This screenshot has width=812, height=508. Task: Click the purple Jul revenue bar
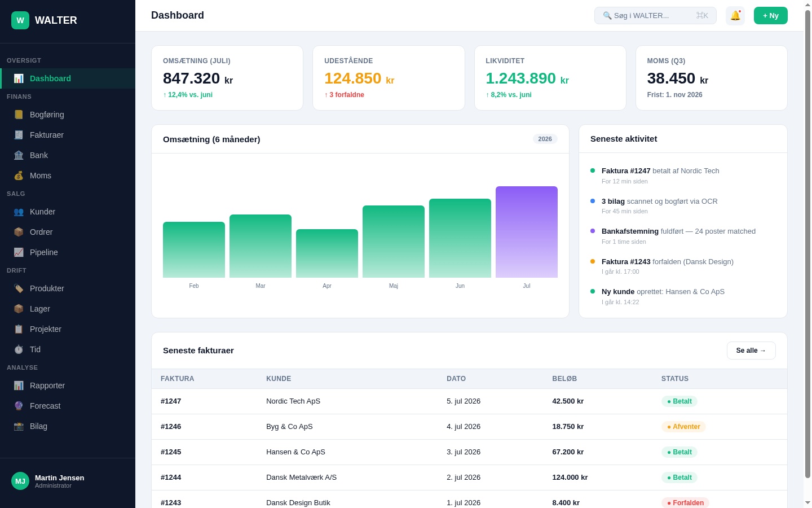(527, 232)
